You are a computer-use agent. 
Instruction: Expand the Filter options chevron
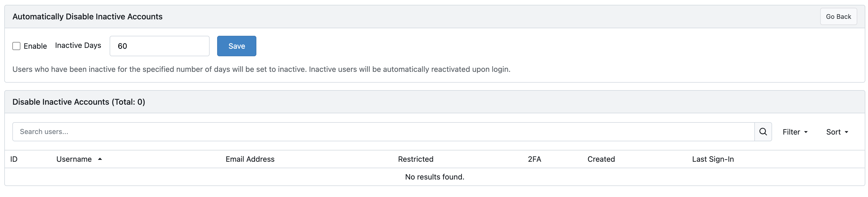pyautogui.click(x=806, y=132)
